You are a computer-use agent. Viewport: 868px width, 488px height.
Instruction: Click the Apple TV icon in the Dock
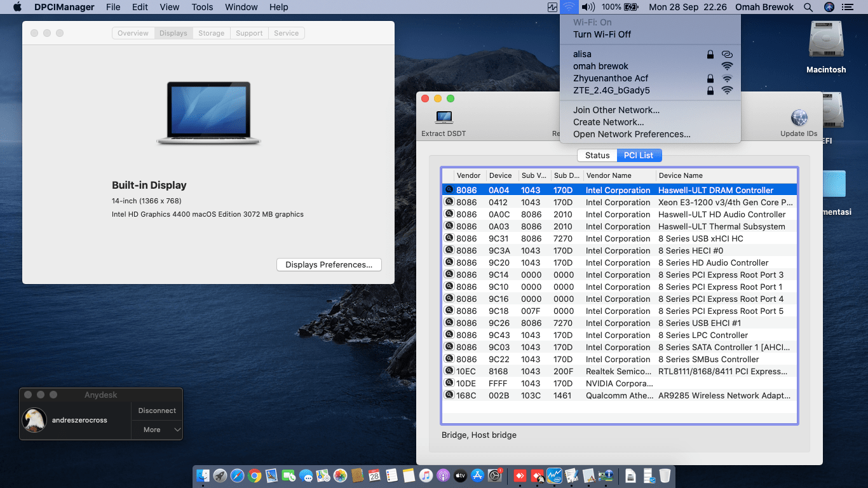click(459, 475)
